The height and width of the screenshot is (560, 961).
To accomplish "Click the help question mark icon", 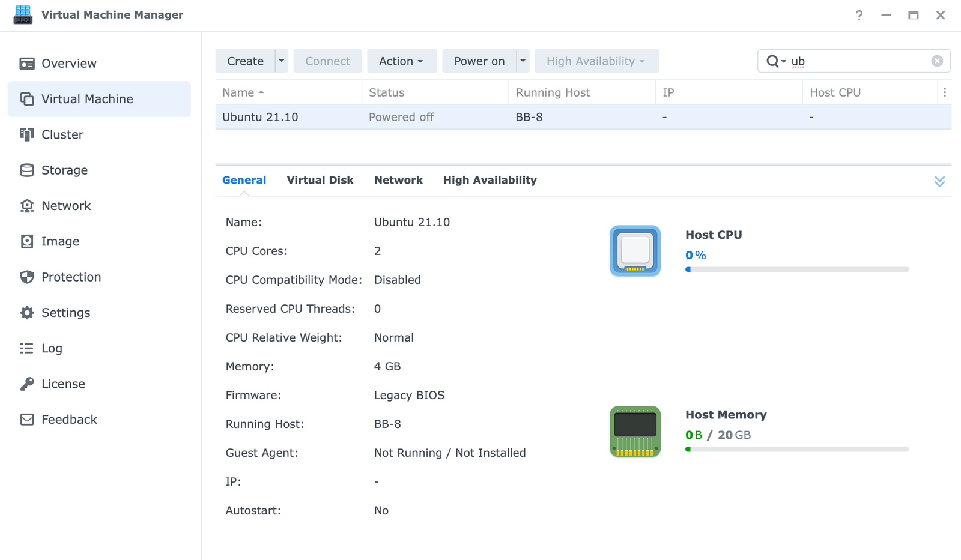I will 859,15.
